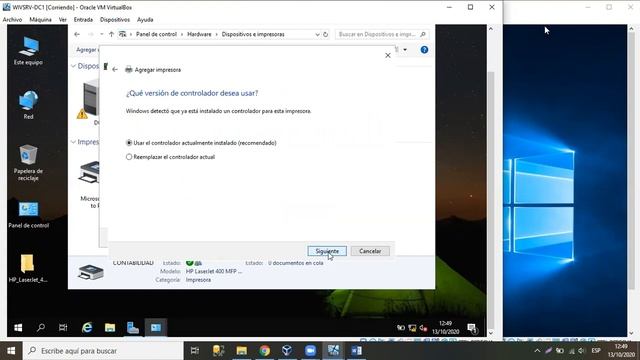
Task: Launch Chrome from host taskbar
Action: tap(264, 351)
